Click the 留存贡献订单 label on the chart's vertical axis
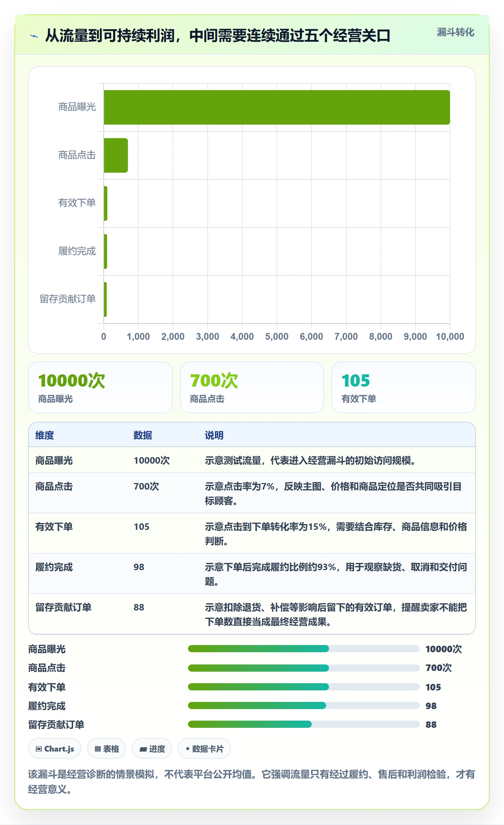This screenshot has height=825, width=504. [x=68, y=299]
